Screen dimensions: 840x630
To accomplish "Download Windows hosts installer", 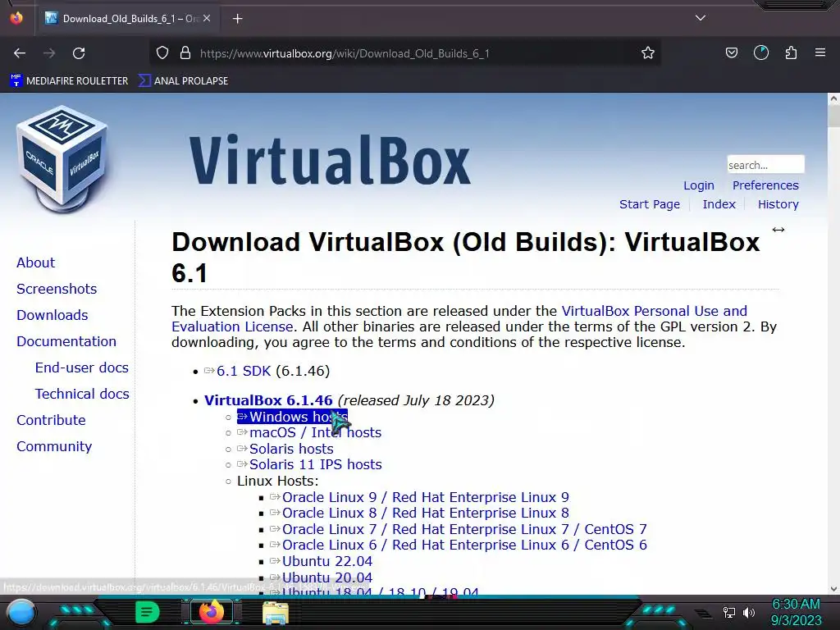I will [293, 417].
